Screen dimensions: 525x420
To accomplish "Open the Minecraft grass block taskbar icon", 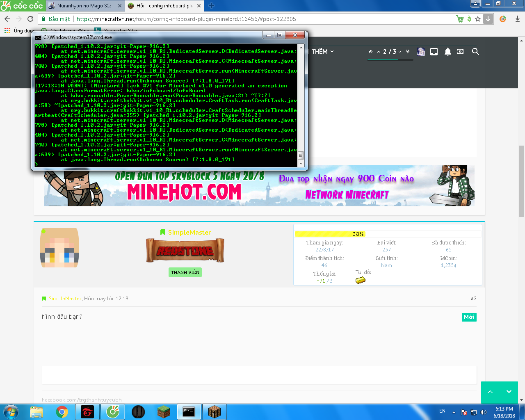I will (164, 412).
